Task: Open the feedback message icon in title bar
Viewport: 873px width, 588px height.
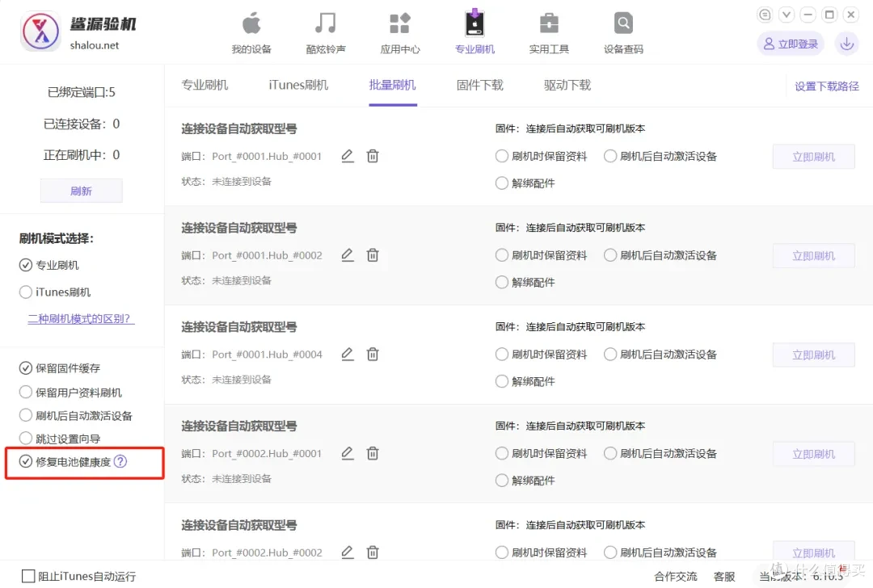Action: 765,15
